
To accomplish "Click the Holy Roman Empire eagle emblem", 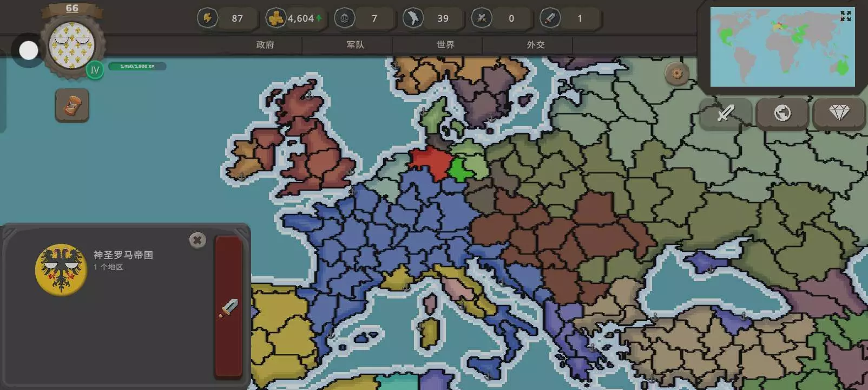I will [x=61, y=269].
